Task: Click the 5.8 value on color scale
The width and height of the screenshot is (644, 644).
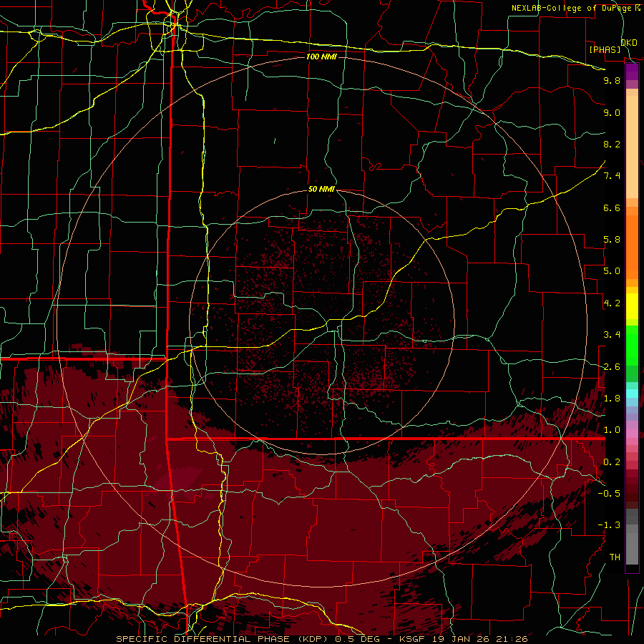Action: point(612,240)
